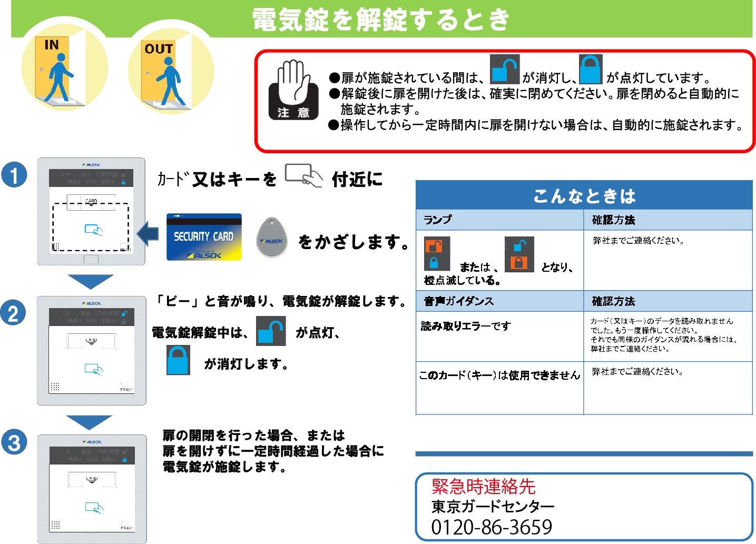Click the こんなときは table header
Viewport: 756px width, 544px height.
(584, 195)
